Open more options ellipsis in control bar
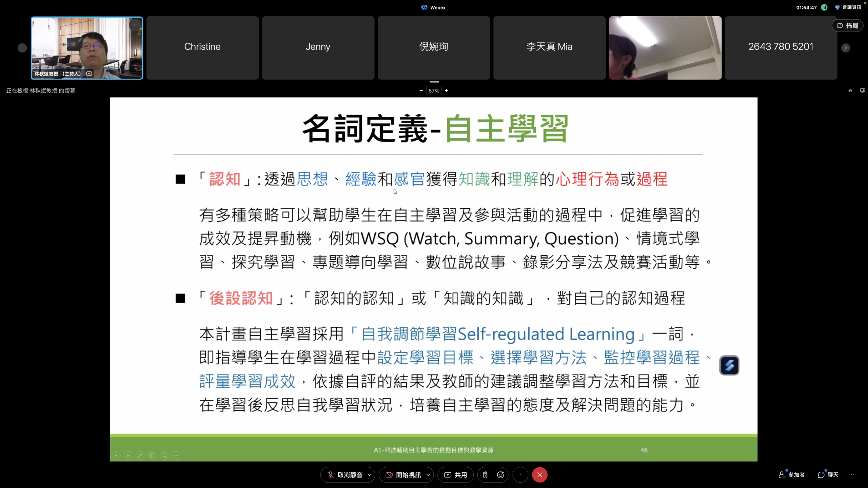Viewport: 868px width, 488px height. (x=520, y=475)
